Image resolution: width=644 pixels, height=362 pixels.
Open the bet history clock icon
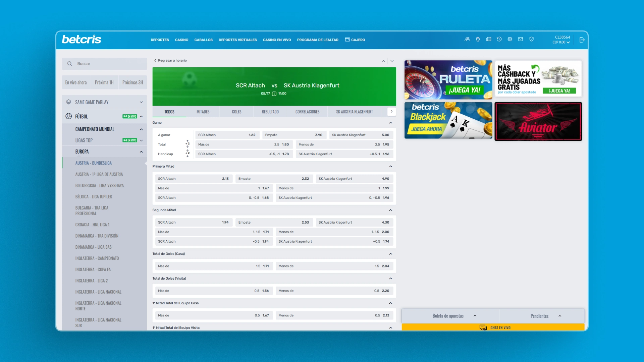pyautogui.click(x=499, y=39)
